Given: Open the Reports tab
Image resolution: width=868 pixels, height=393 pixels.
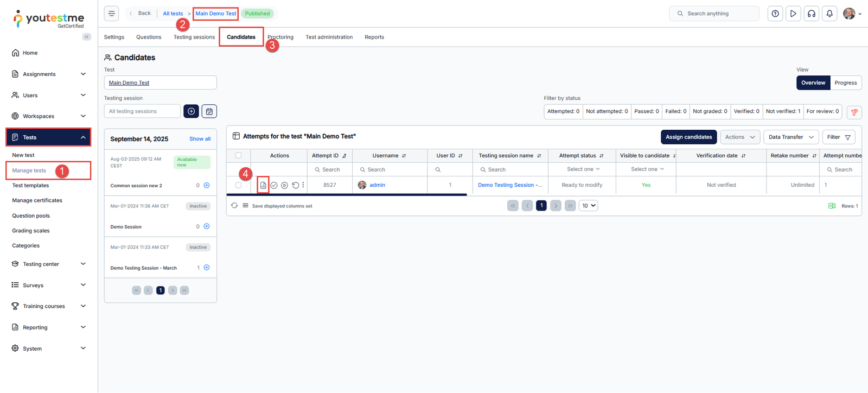Looking at the screenshot, I should [x=374, y=37].
